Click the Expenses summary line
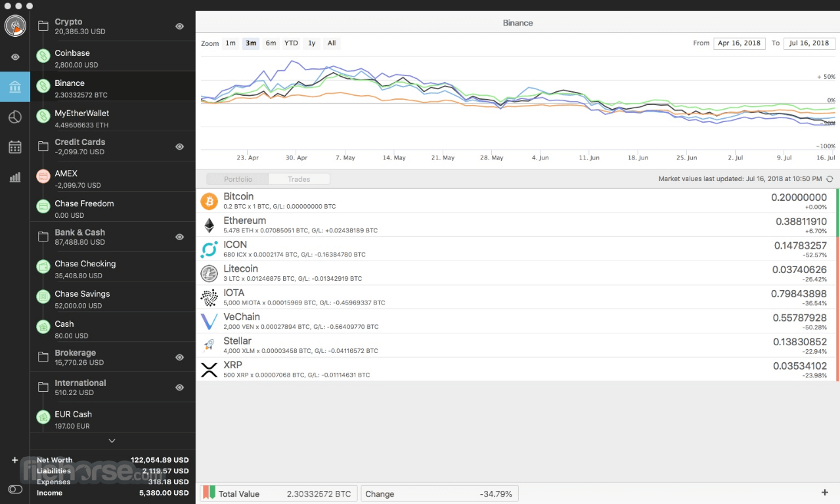Screen dimensions: 840x504 (112, 482)
